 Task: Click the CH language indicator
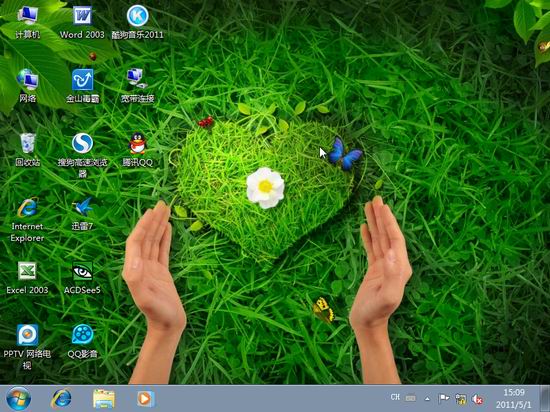pos(395,397)
